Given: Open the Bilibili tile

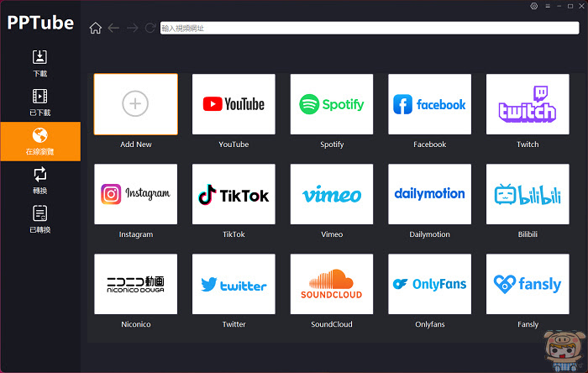Looking at the screenshot, I should [528, 194].
